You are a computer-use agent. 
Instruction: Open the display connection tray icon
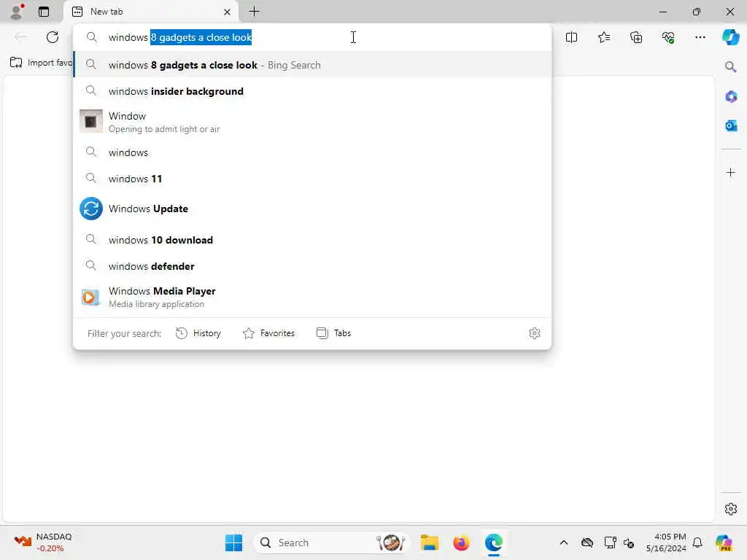pyautogui.click(x=611, y=542)
